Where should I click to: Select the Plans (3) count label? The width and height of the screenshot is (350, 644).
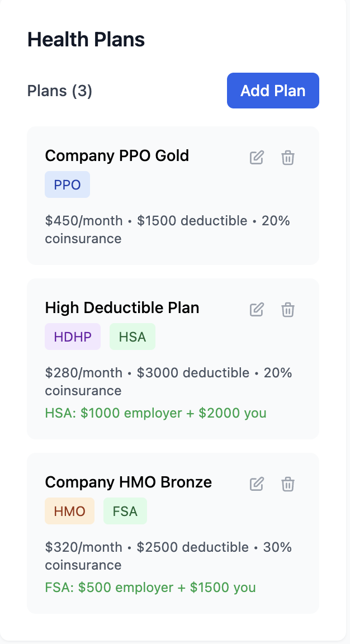click(60, 91)
